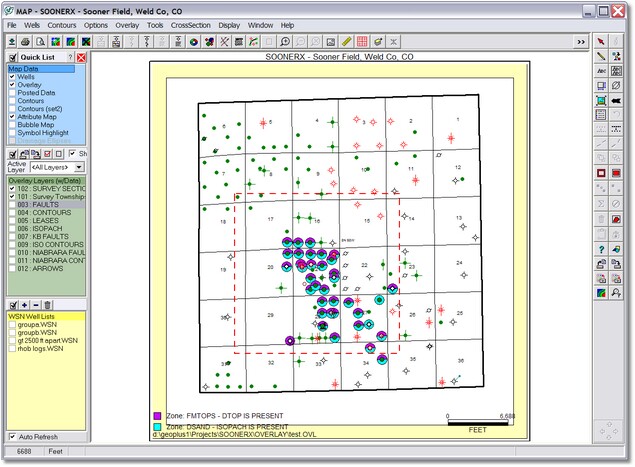Check the 003 : FAULTS layer checkbox
Image resolution: width=635 pixels, height=467 pixels.
(11, 204)
